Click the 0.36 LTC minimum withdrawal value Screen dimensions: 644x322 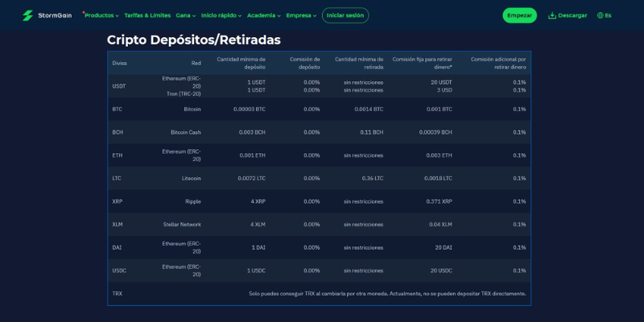[373, 178]
